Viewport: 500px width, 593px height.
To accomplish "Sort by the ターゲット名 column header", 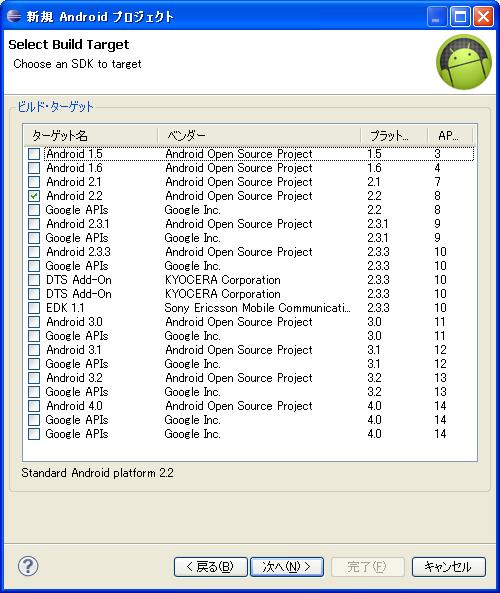I will click(91, 135).
